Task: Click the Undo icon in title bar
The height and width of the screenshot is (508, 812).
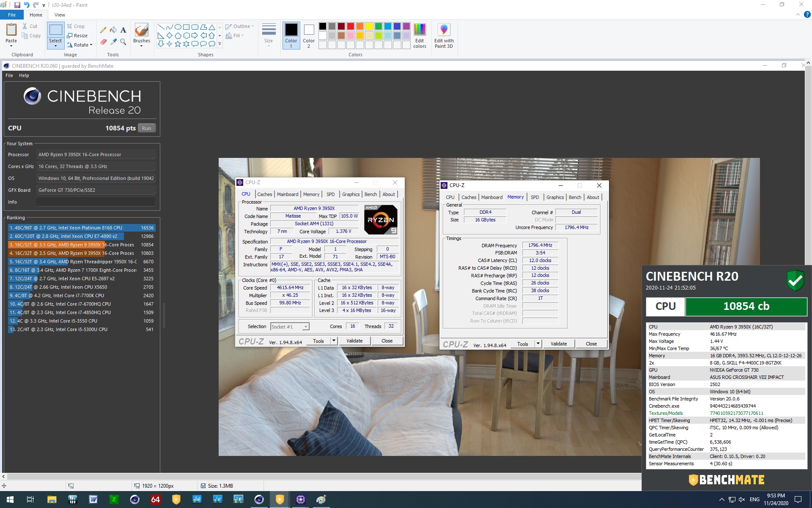Action: pos(27,5)
